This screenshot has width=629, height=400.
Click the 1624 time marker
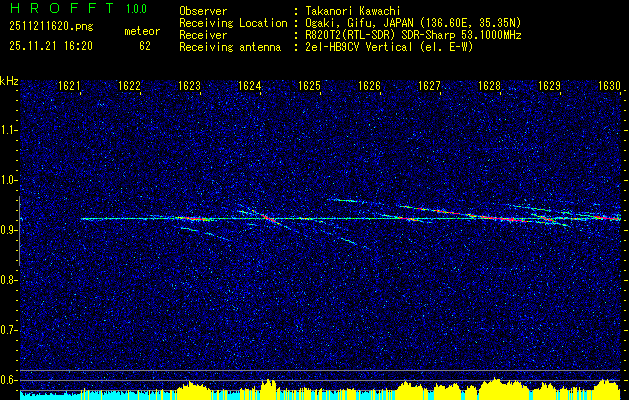tap(250, 86)
